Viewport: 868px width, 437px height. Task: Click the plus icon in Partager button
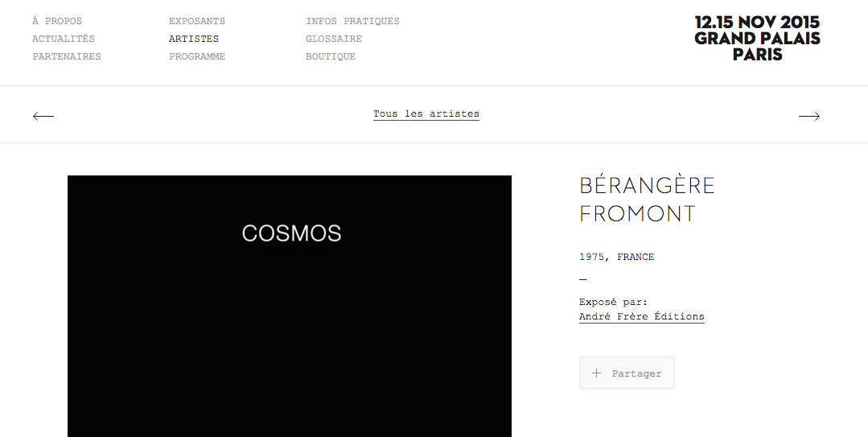point(596,373)
